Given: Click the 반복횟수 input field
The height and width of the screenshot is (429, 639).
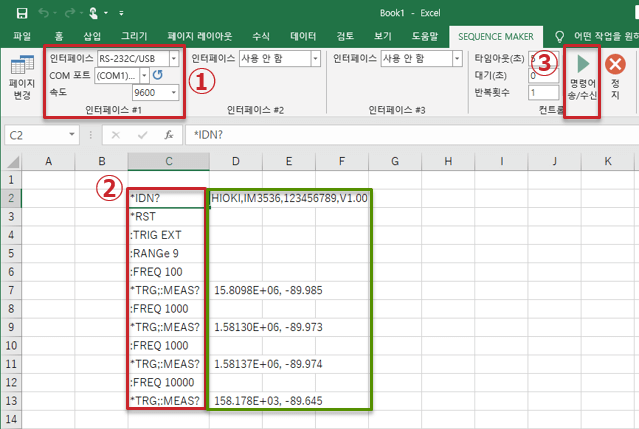Looking at the screenshot, I should [543, 92].
